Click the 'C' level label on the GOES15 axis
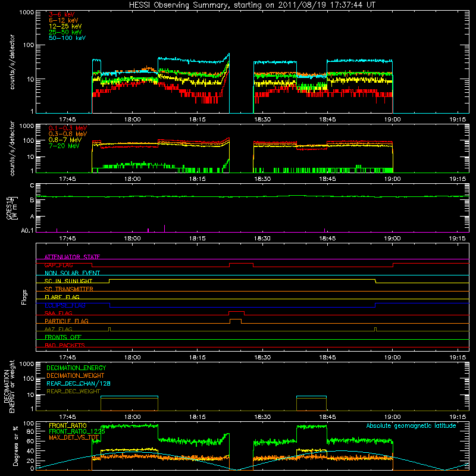 32,185
